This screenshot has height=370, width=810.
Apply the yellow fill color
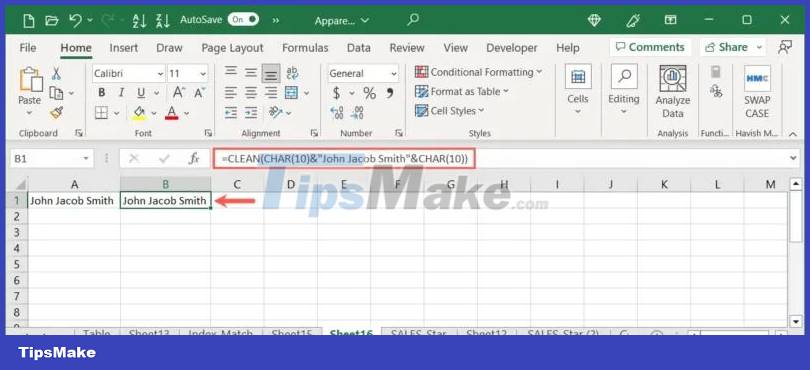(139, 113)
